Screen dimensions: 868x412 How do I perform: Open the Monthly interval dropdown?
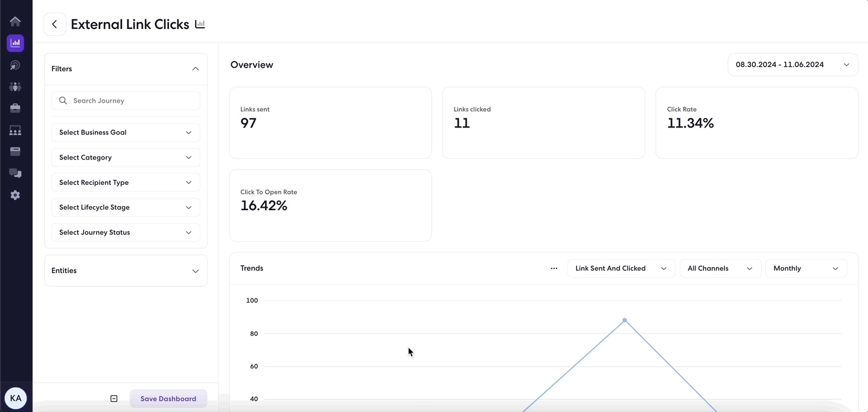pyautogui.click(x=806, y=268)
